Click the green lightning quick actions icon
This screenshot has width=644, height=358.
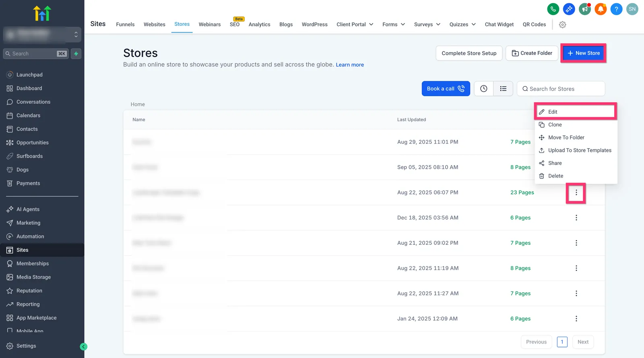76,54
